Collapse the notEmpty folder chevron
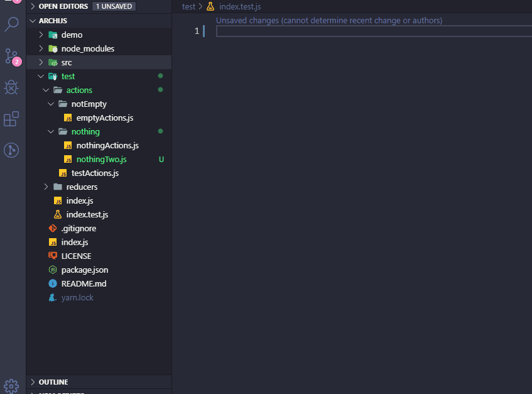The height and width of the screenshot is (394, 532). pyautogui.click(x=51, y=104)
